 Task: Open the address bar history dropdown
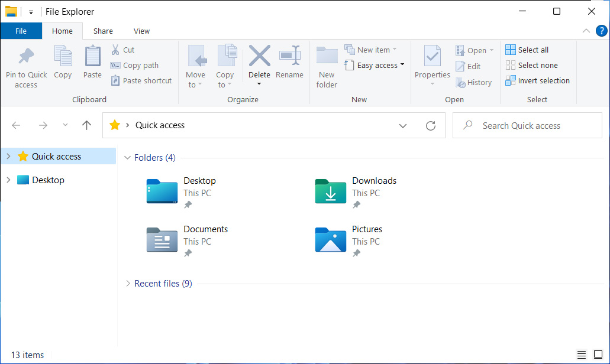403,125
